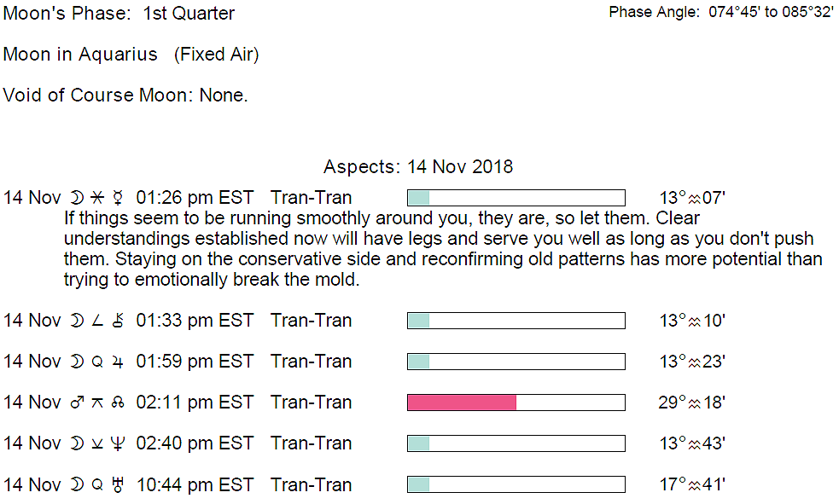
Task: Click the "Moon's Phase: 1st Quarter" line
Action: (x=119, y=14)
